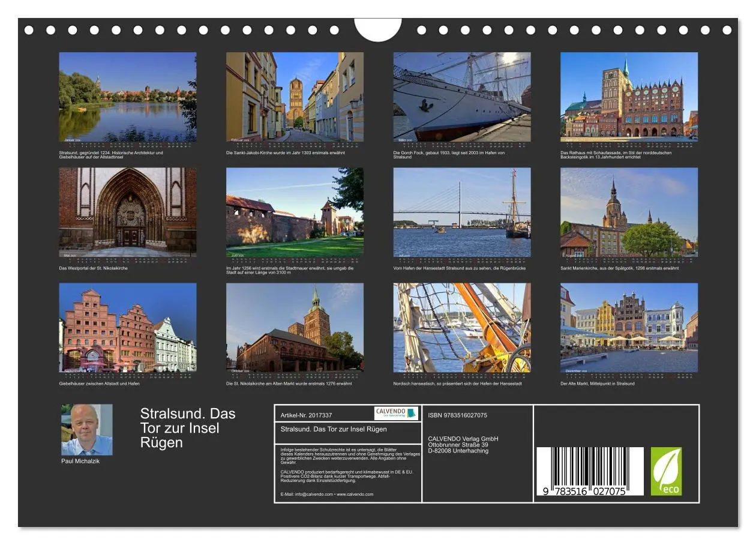Open the Giebelhäuser gabled houses thumbnail
756x545 pixels.
pos(128,328)
